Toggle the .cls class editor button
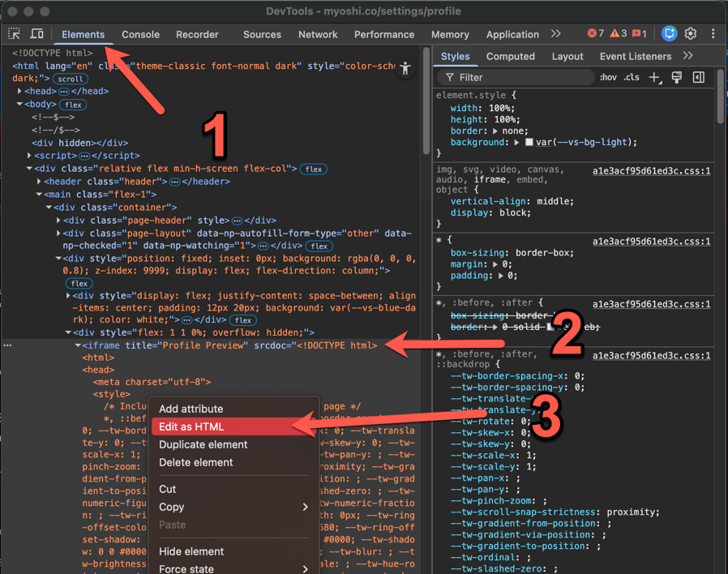This screenshot has height=574, width=728. pos(631,78)
